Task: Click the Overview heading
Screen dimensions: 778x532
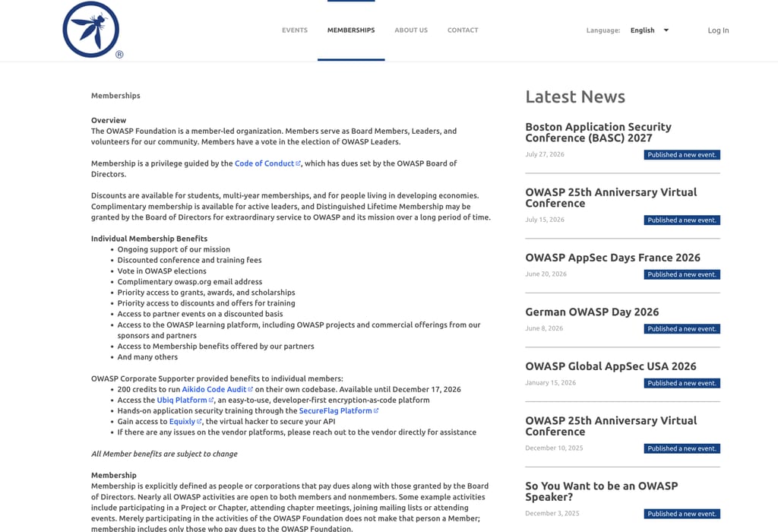Action: coord(109,120)
